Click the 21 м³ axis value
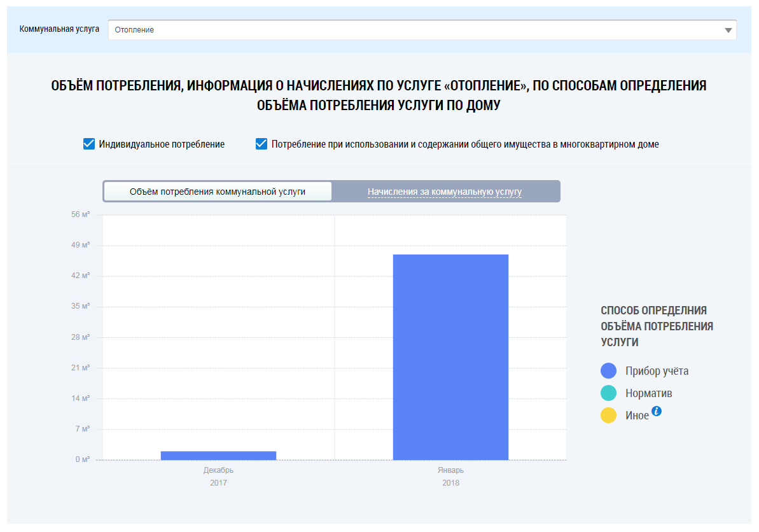The height and width of the screenshot is (532, 759). [x=80, y=367]
